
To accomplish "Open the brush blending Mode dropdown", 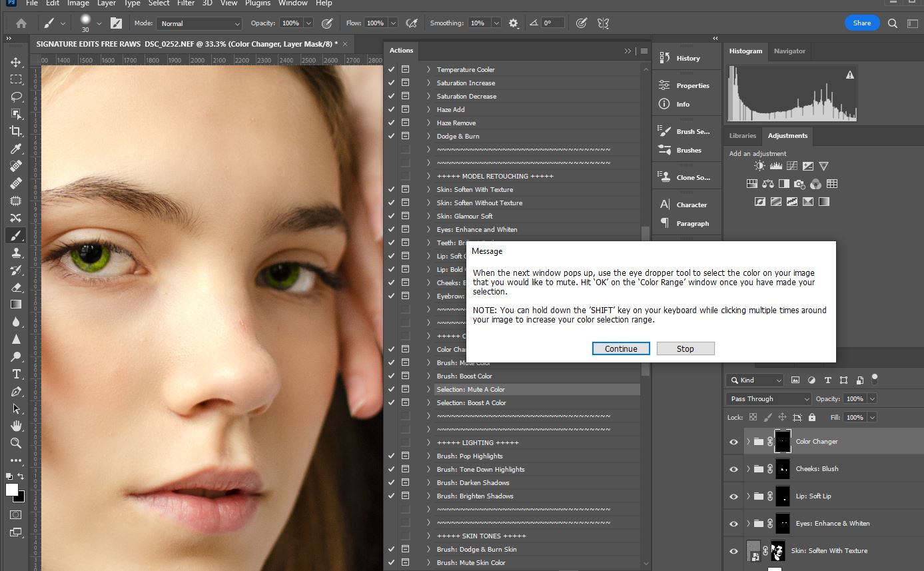I will pos(199,23).
